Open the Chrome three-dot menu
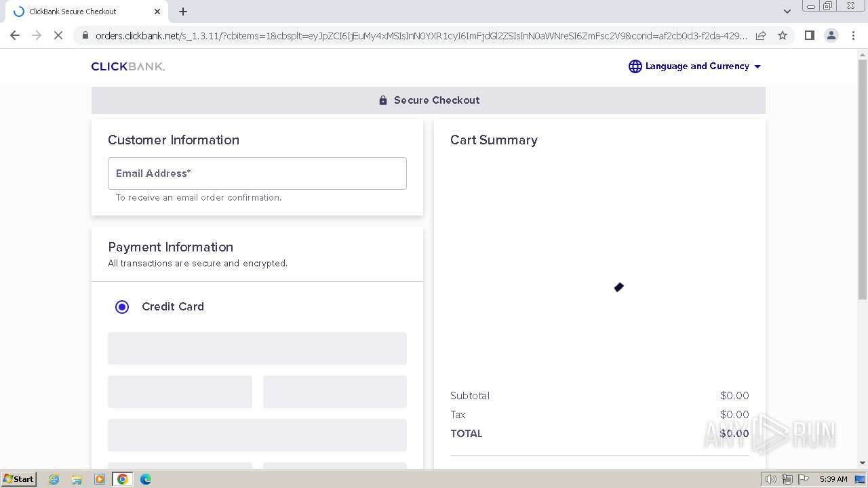 853,35
